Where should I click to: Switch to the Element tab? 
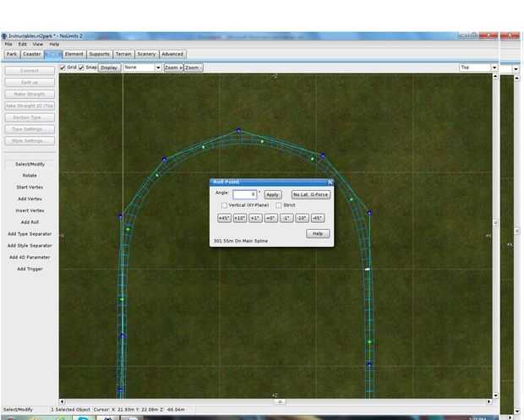pos(74,54)
